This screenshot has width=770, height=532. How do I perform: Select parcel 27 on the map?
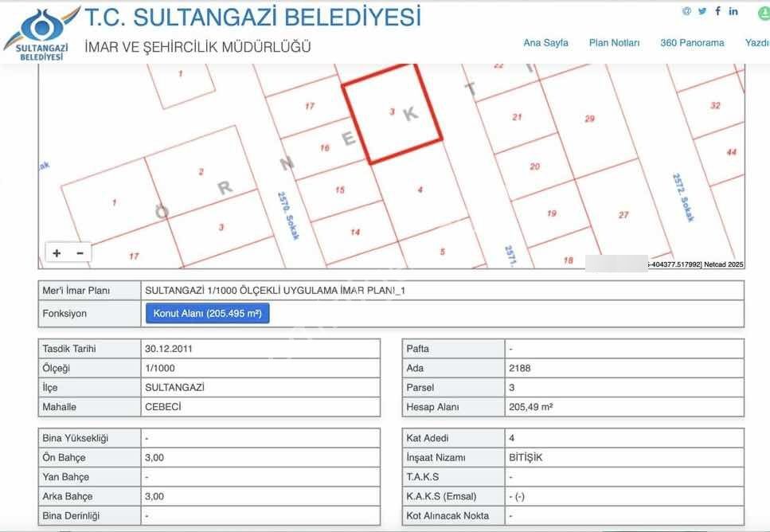pos(623,215)
